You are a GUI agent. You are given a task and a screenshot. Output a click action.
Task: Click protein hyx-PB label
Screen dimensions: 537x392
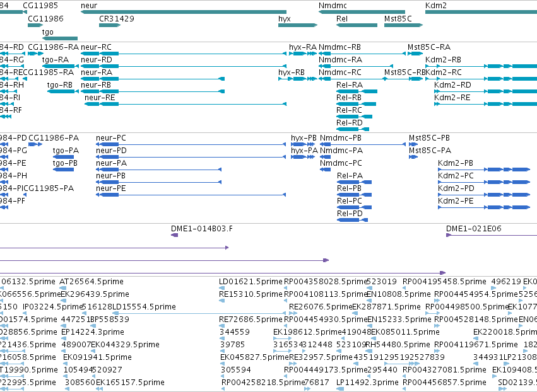(x=304, y=138)
